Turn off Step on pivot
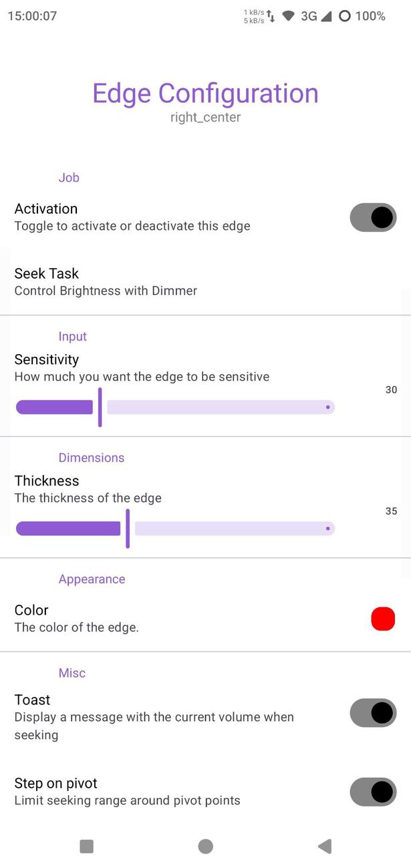 pos(372,792)
